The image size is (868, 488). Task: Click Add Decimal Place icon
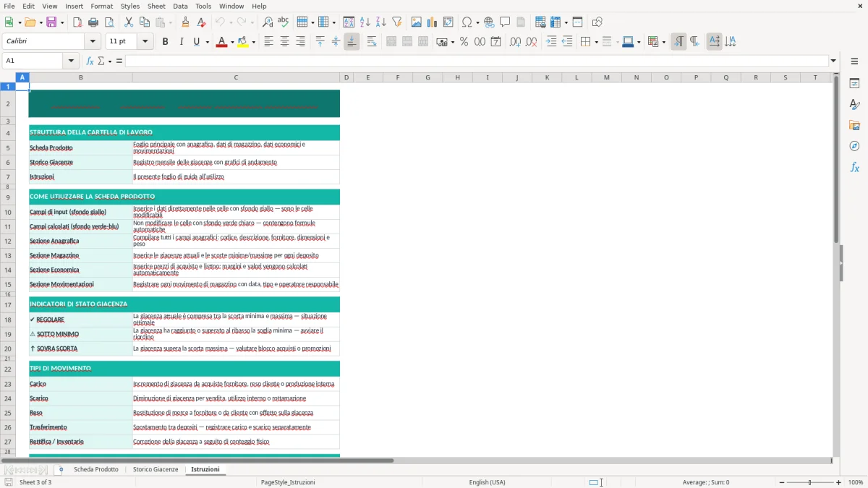515,42
